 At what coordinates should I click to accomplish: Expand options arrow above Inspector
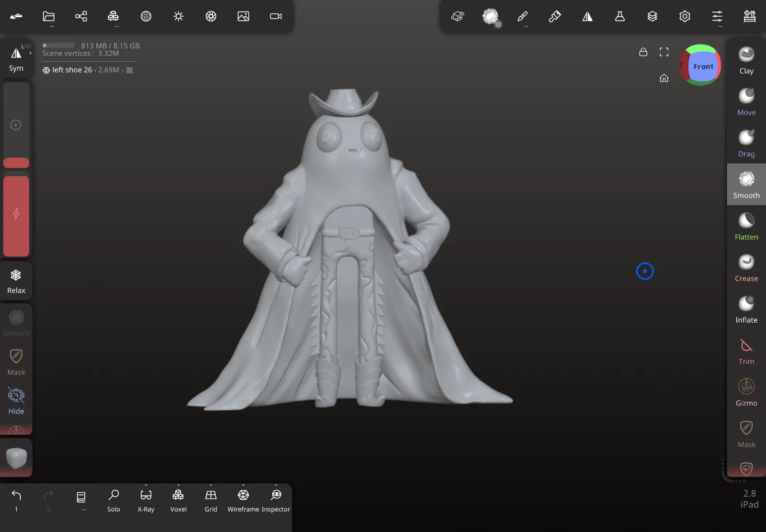point(276,485)
